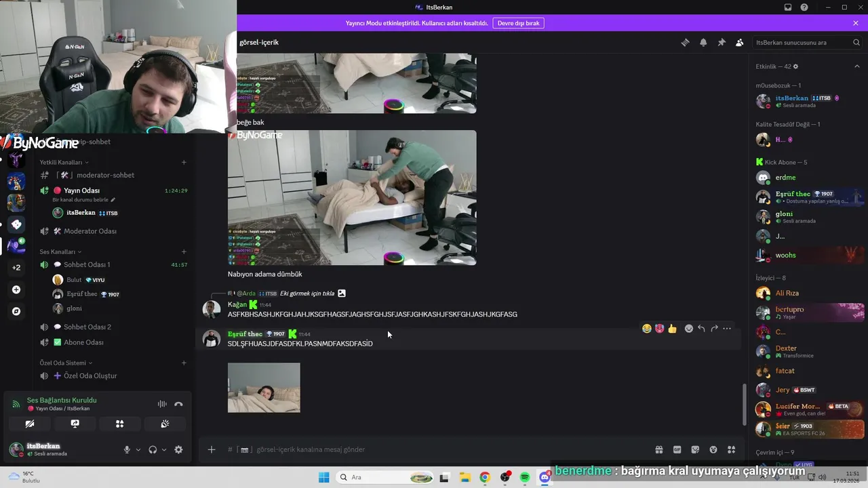Open headphones output options arrow
868x488 pixels.
coord(163,449)
